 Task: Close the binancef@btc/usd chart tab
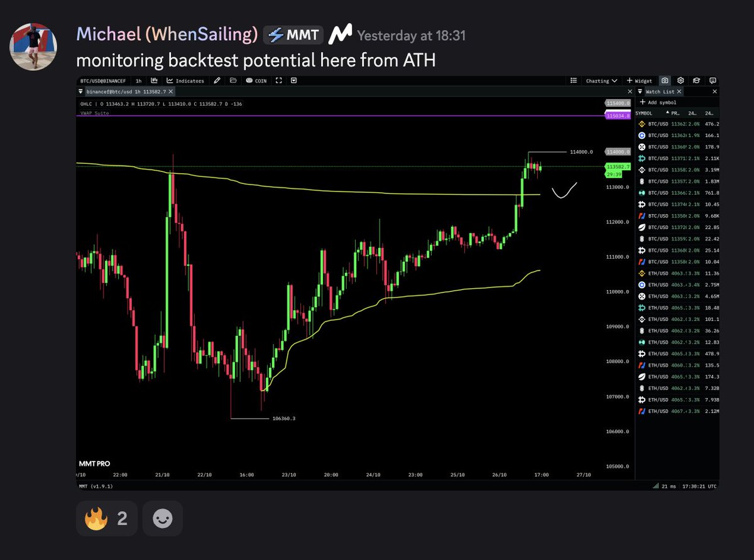point(170,92)
